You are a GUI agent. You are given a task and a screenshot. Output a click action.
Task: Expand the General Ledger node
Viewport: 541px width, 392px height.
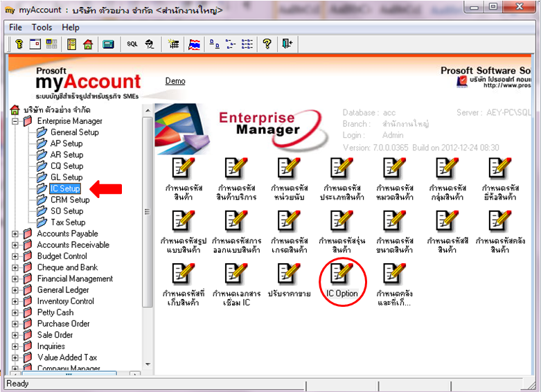[15, 290]
